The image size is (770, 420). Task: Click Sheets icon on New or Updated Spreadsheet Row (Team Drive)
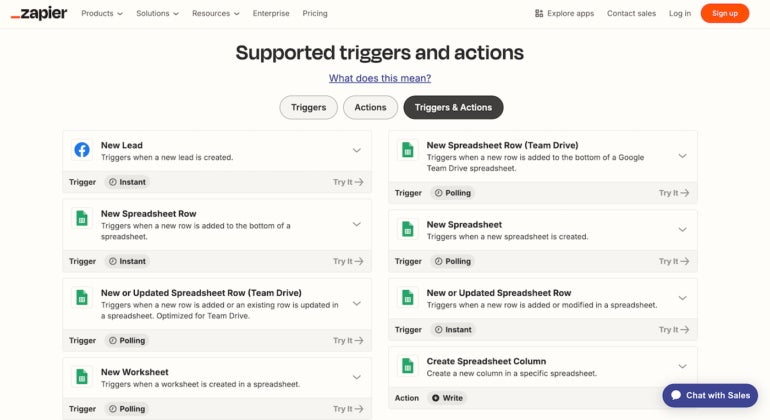click(82, 297)
